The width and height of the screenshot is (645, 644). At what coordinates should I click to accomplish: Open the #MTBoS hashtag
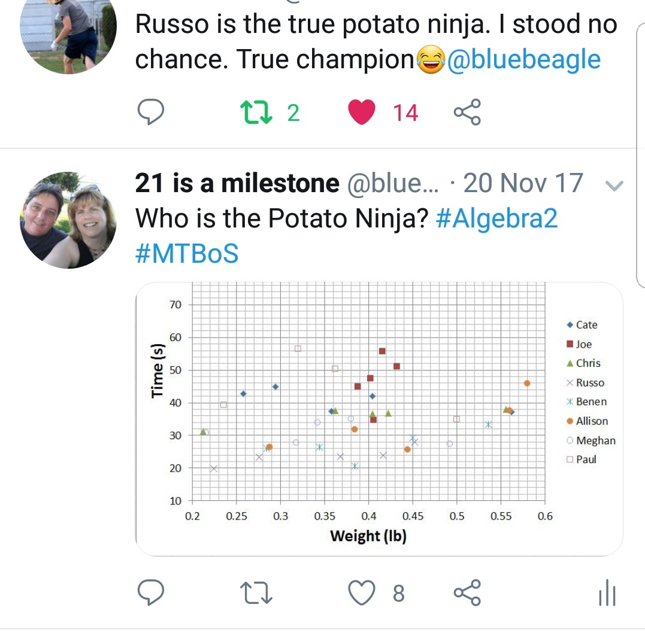(x=187, y=254)
